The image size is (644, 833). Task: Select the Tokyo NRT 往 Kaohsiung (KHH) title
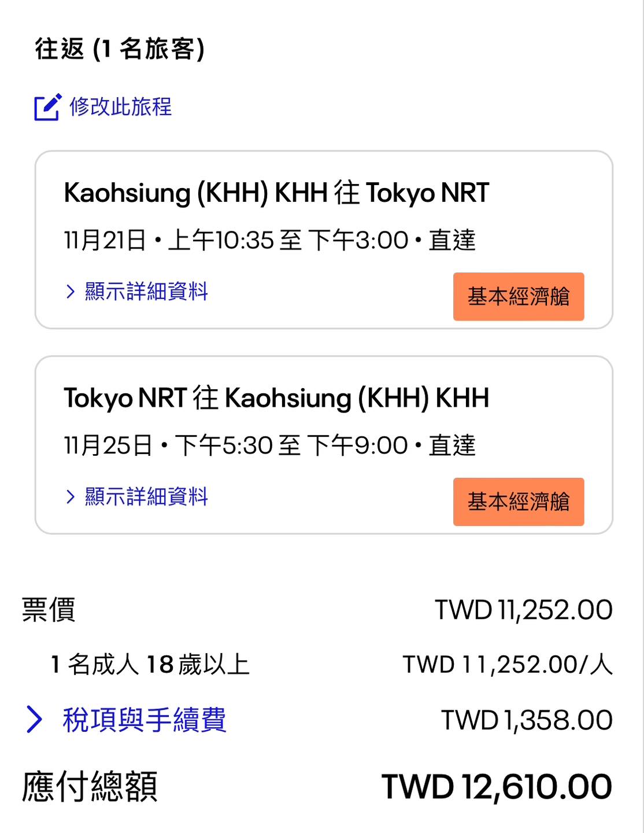pyautogui.click(x=276, y=398)
